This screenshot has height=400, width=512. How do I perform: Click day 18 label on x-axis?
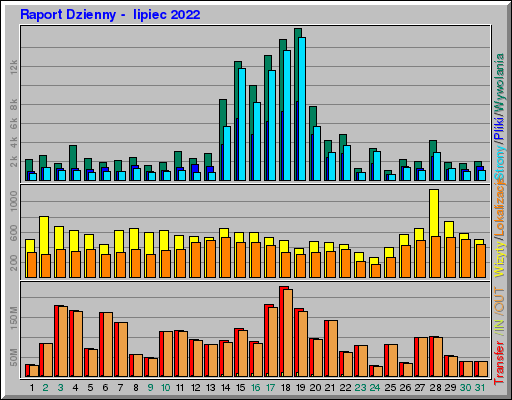click(286, 388)
